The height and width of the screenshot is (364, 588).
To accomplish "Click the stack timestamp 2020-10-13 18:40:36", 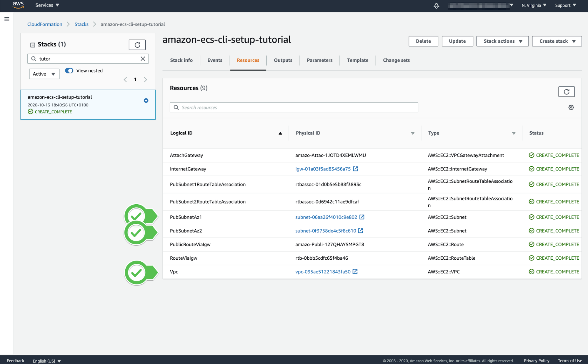I will 58,105.
